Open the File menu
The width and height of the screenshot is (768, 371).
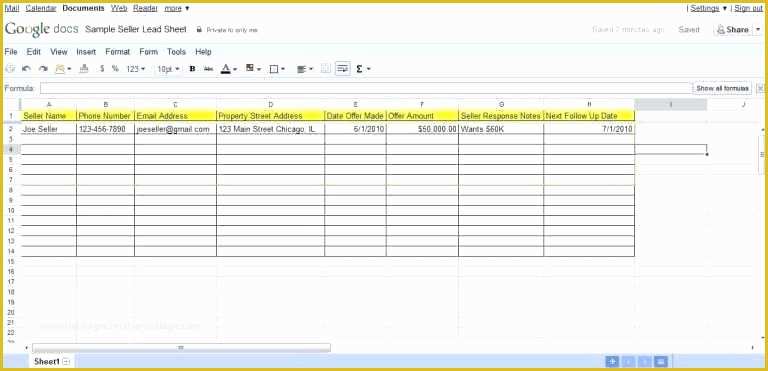pyautogui.click(x=11, y=51)
